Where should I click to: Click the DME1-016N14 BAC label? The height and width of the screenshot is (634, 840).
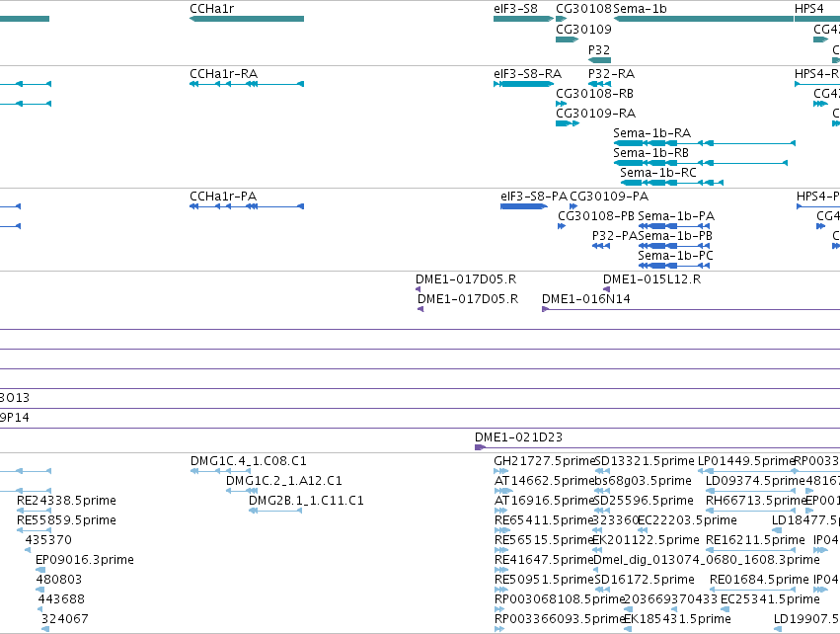click(586, 299)
